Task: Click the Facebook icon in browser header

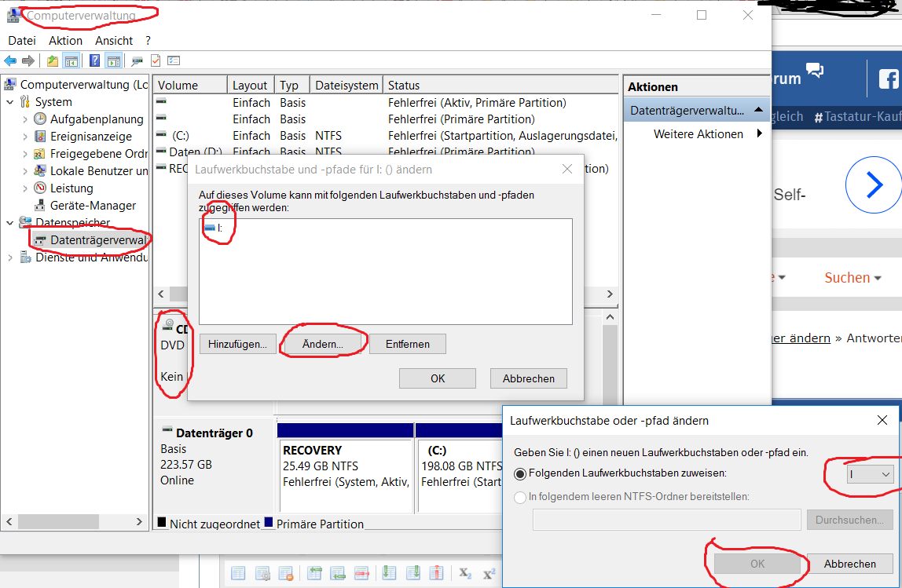Action: pyautogui.click(x=889, y=79)
